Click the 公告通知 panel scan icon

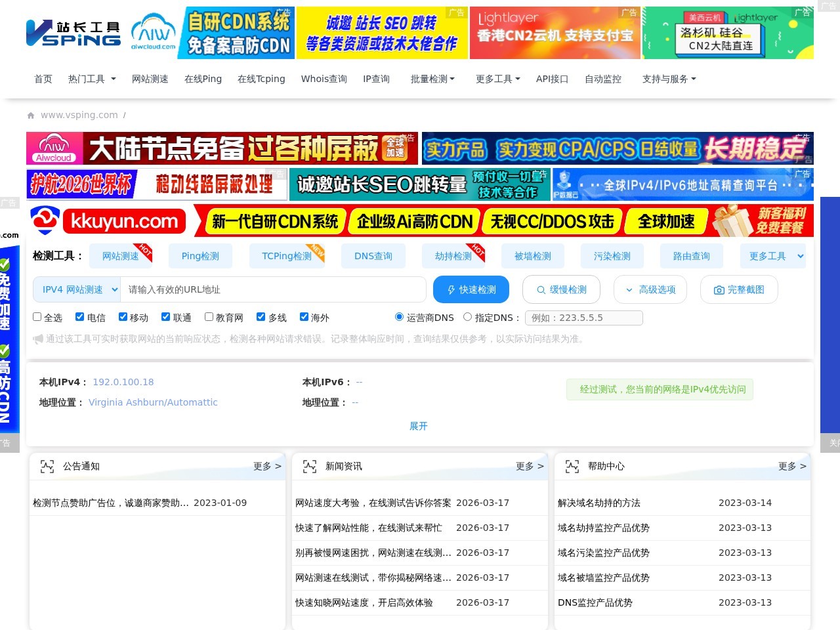(x=47, y=467)
